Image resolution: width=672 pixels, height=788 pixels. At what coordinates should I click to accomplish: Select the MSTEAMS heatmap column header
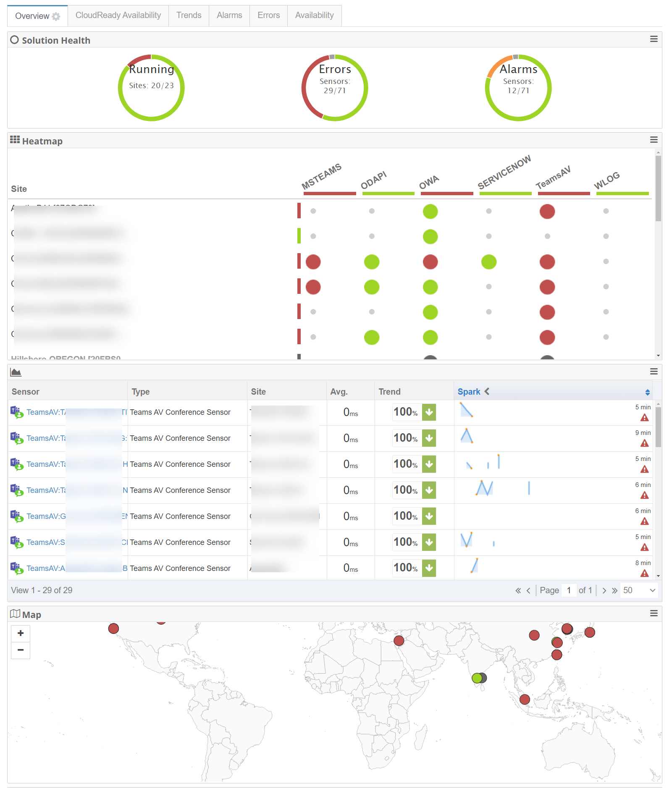322,176
